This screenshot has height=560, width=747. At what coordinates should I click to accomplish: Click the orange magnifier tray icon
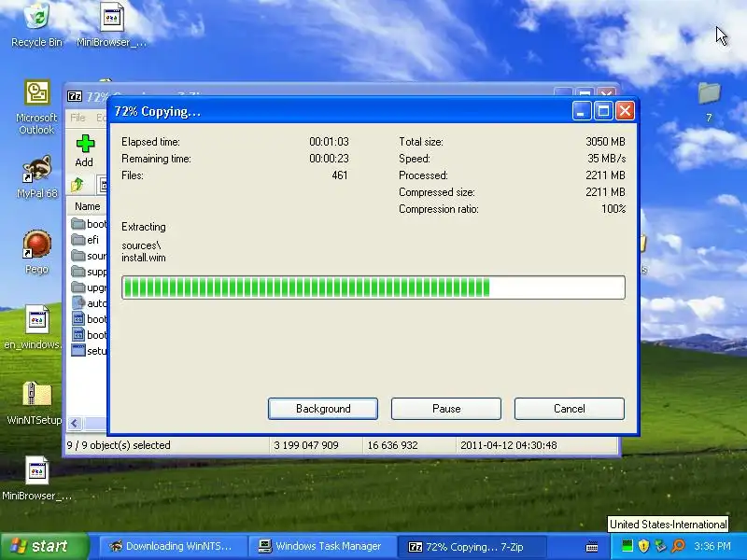click(678, 546)
